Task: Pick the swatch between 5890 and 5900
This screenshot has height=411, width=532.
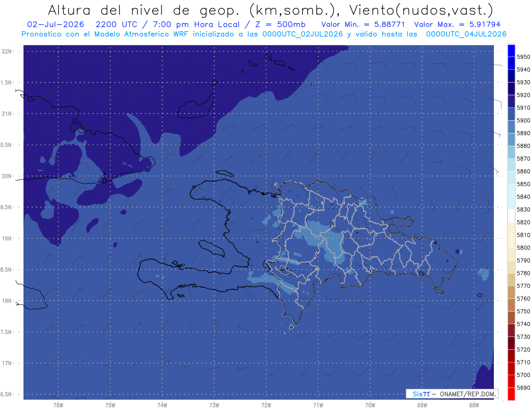Action: (511, 127)
